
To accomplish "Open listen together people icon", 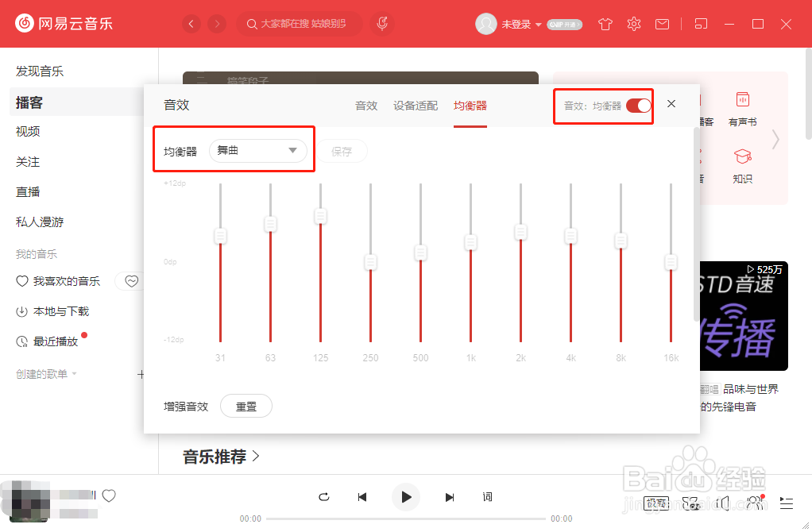I will pos(755,503).
